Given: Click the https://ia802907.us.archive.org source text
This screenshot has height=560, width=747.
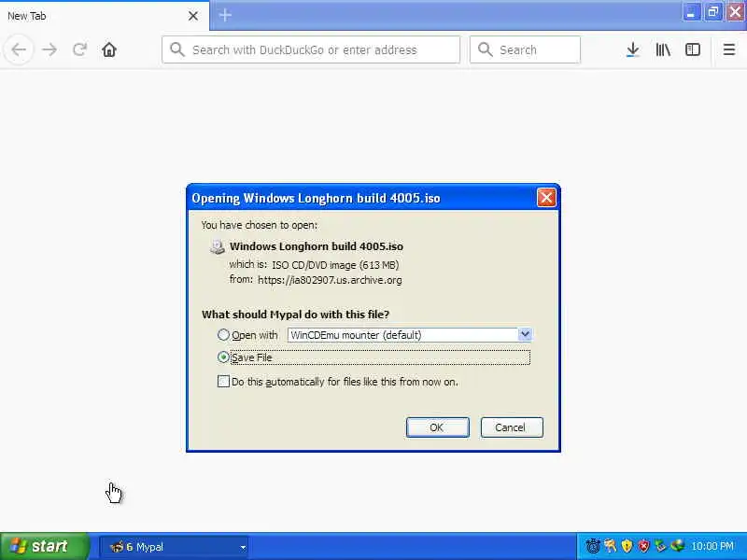Looking at the screenshot, I should click(330, 280).
